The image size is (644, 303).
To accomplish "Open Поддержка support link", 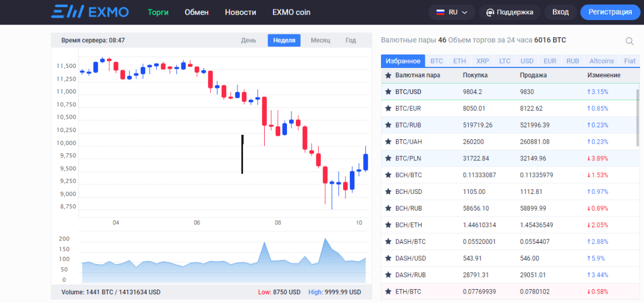I will [509, 12].
